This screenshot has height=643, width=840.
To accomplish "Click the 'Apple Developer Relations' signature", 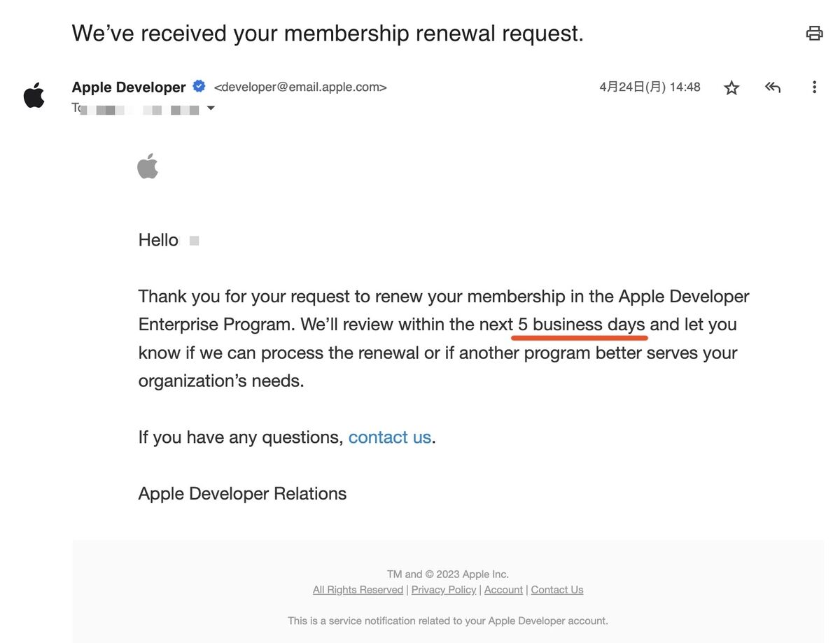I will tap(242, 493).
